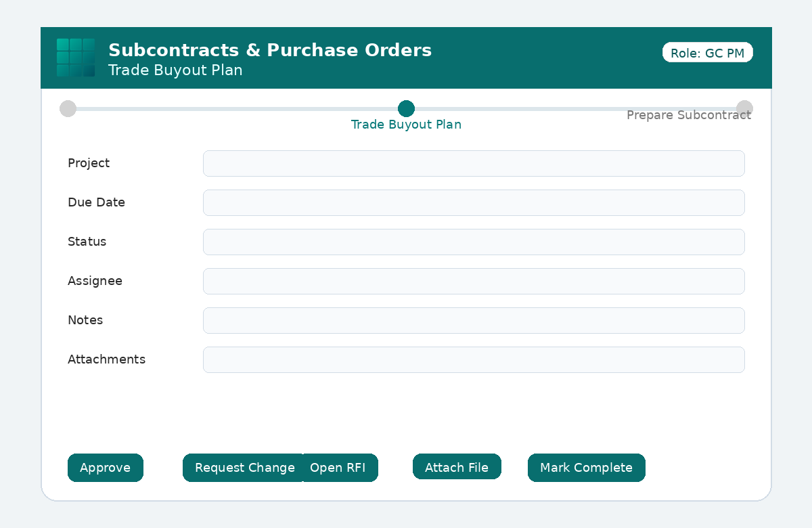Click the green grid app logo icon
Screen dimensions: 812x528
click(76, 58)
